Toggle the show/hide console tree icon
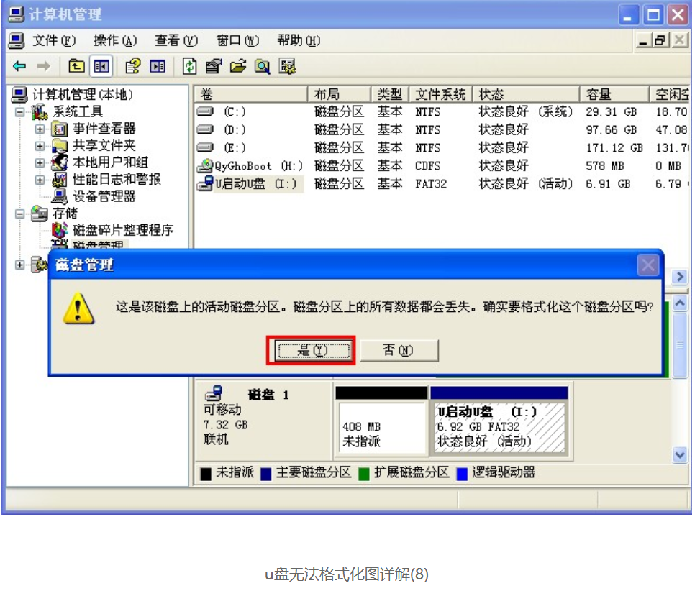The image size is (700, 596). (101, 67)
